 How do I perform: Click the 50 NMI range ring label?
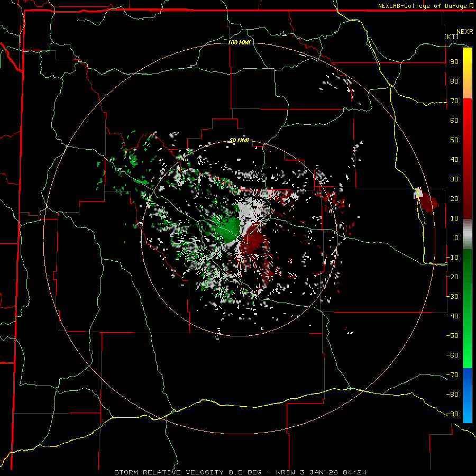pos(239,140)
